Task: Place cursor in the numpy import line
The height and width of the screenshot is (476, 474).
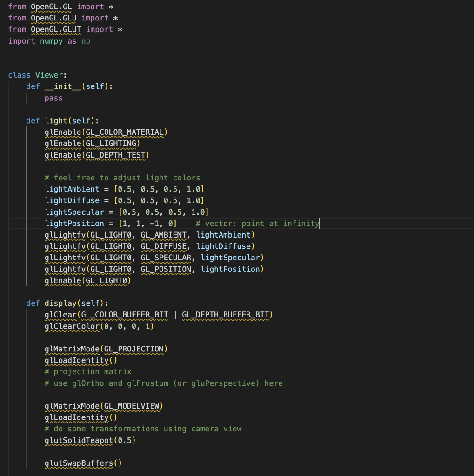Action: (x=49, y=41)
